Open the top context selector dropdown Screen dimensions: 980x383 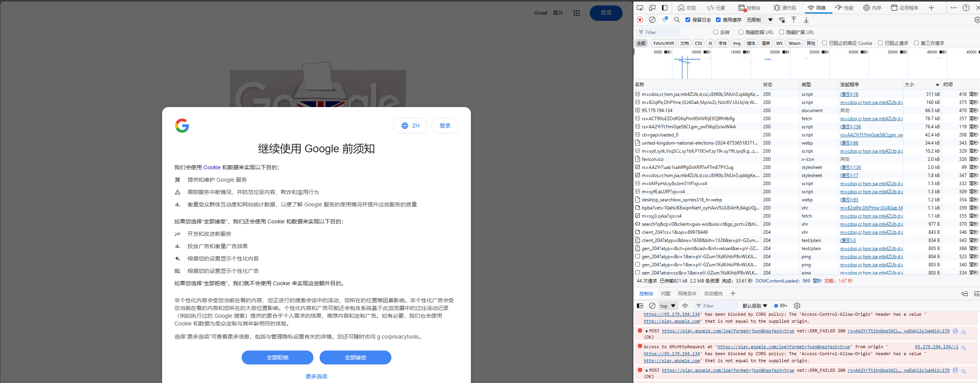[668, 306]
